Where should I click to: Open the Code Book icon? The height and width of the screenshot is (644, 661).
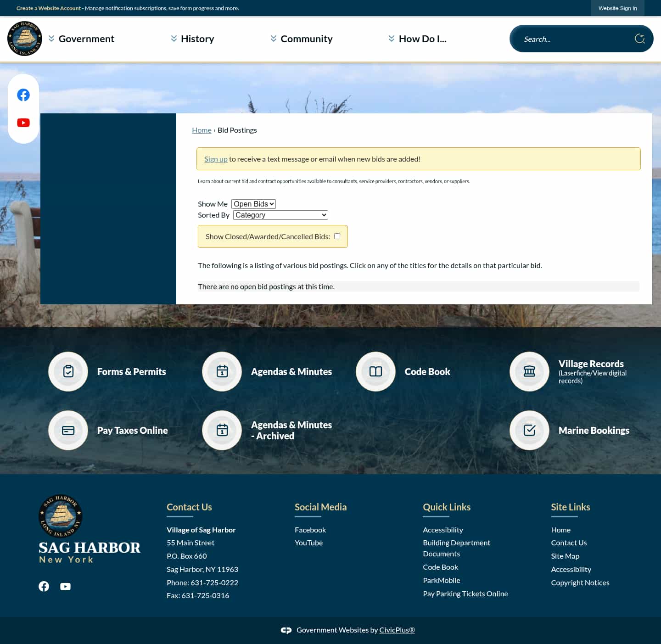375,371
